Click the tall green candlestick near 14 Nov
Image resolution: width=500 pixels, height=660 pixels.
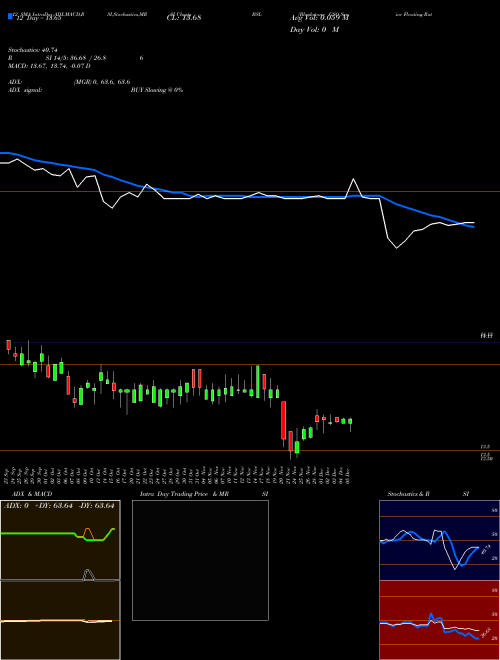[x=258, y=381]
